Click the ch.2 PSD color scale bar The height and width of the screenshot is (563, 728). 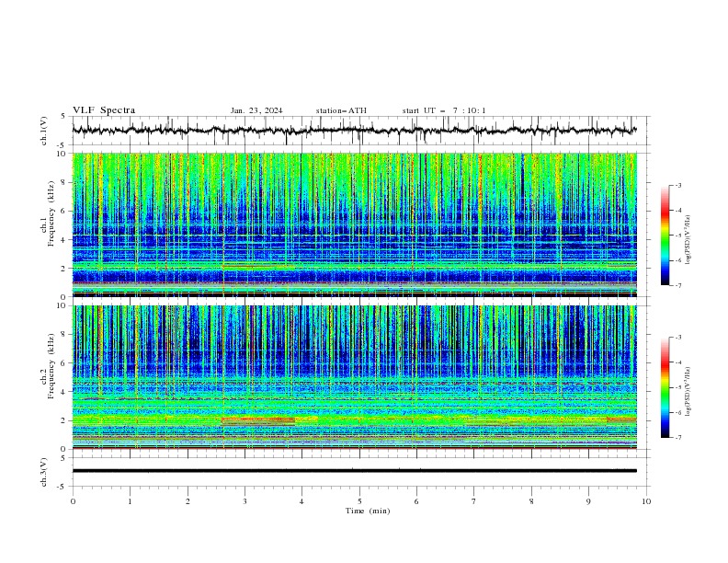pos(665,387)
